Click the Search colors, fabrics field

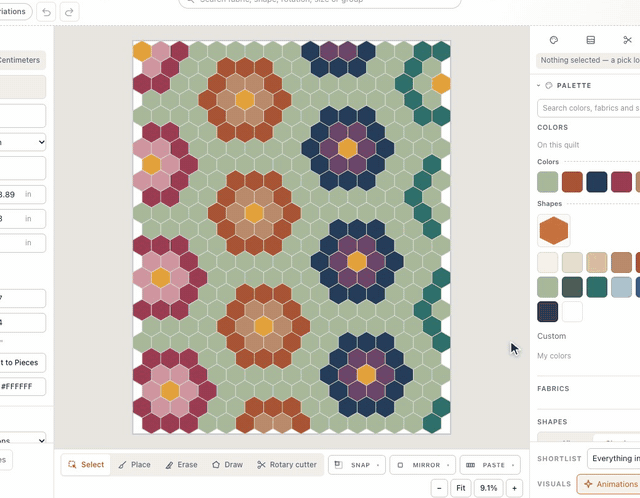pos(589,108)
